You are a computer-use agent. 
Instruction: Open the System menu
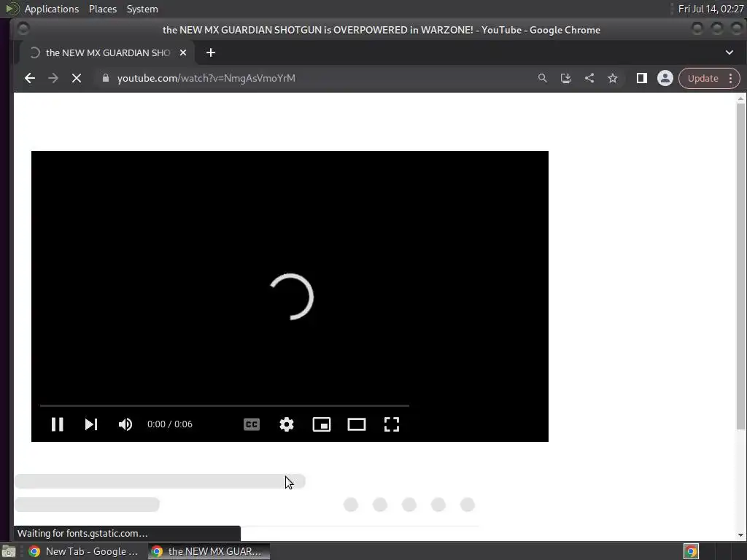coord(142,9)
